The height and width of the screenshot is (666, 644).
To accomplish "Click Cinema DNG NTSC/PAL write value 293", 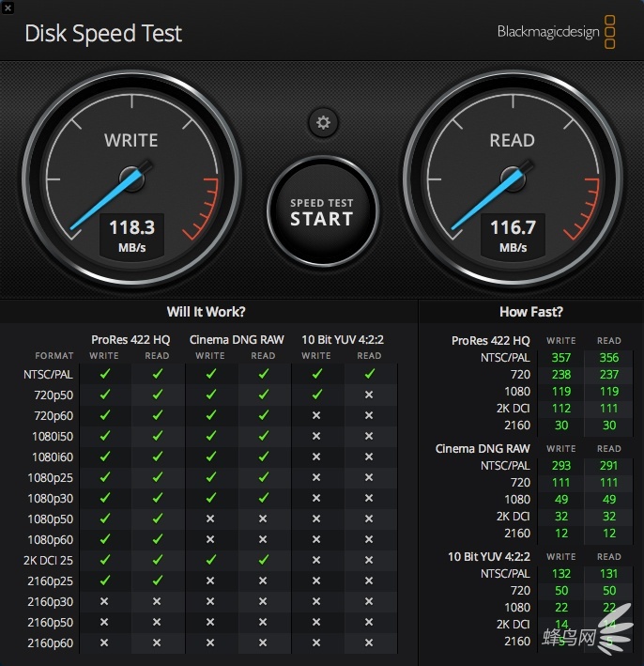I will [x=561, y=466].
